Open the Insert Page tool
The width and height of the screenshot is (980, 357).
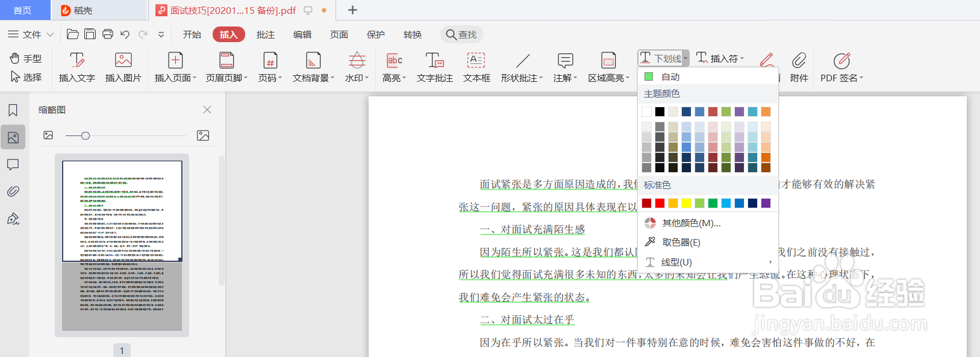pyautogui.click(x=175, y=67)
